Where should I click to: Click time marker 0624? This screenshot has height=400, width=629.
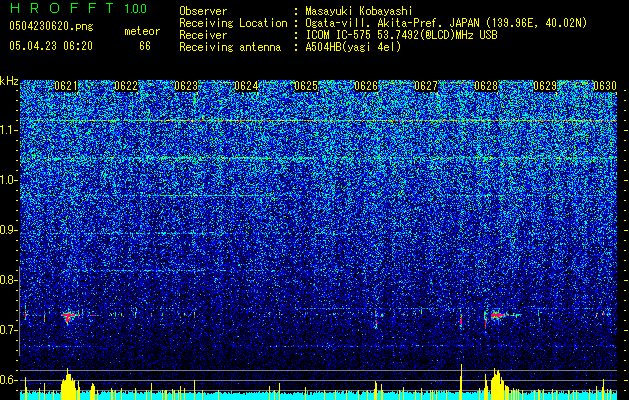click(x=246, y=86)
